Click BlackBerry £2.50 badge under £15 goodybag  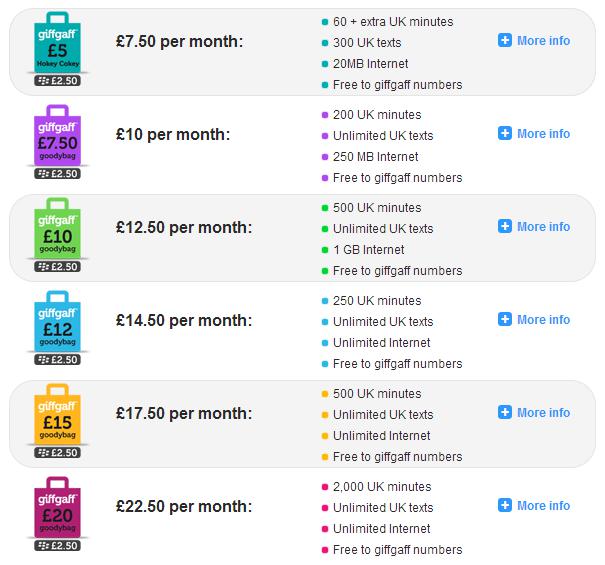pos(57,453)
